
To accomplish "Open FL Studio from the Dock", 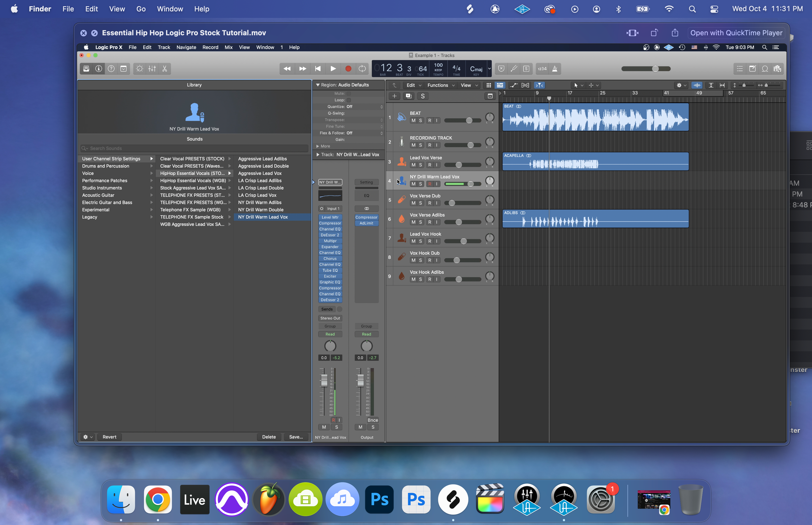I will click(x=268, y=500).
